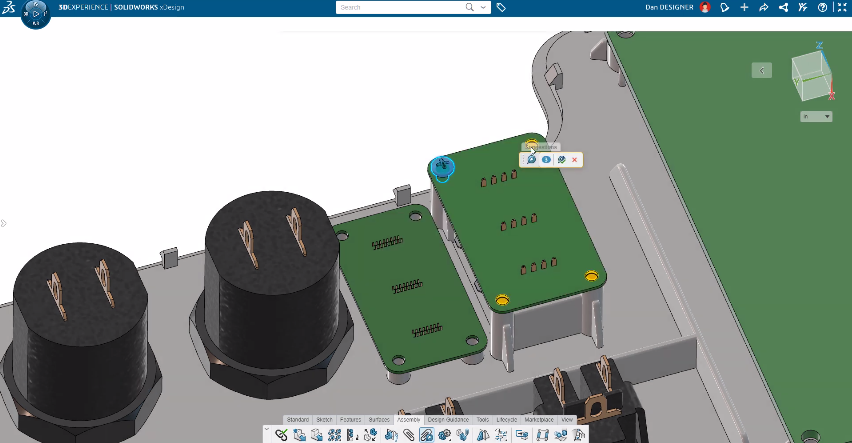Click the 3DEXPERIENCE compass icon

tap(35, 14)
